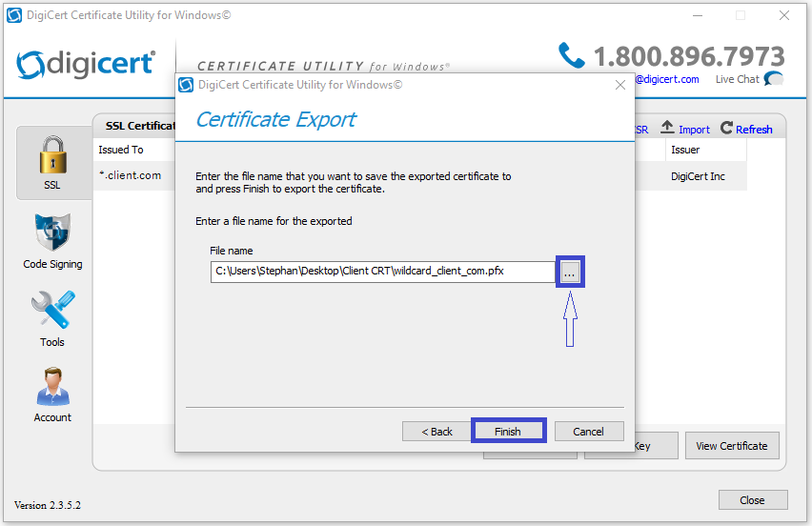Close the Certificate Export dialog with X
Viewport: 812px width, 526px height.
coord(619,85)
